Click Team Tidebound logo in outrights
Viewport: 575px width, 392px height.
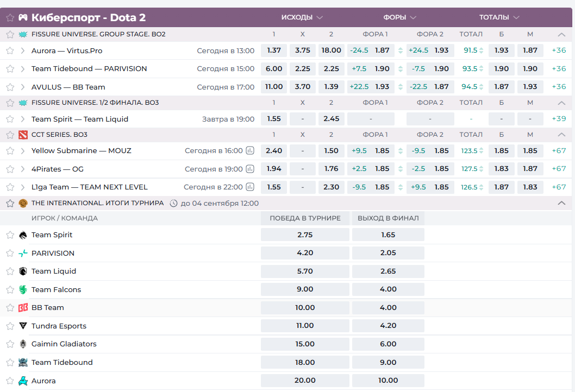coord(23,362)
